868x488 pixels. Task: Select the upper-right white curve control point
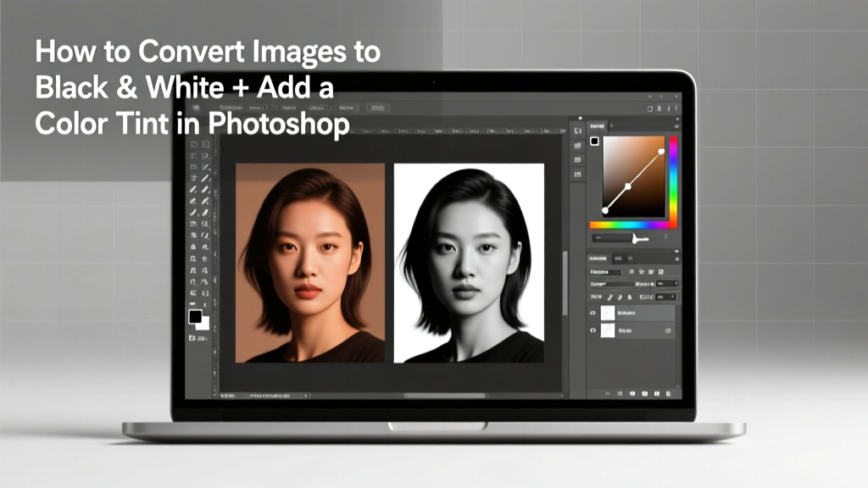[x=661, y=151]
